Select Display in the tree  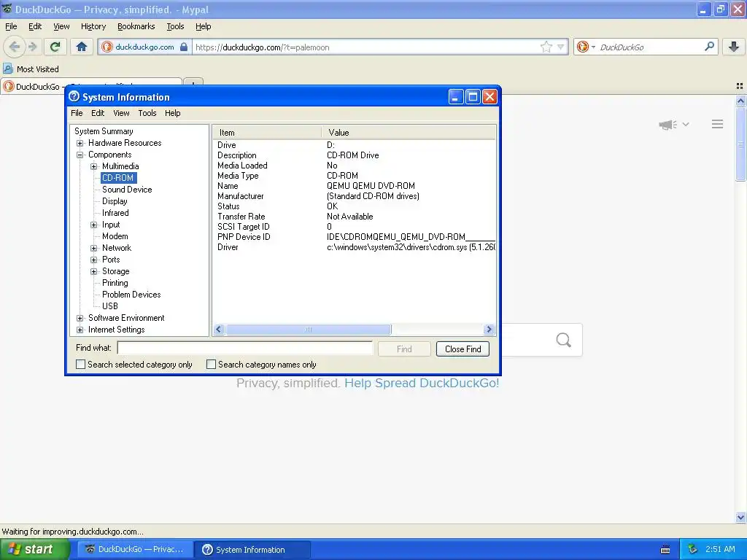[x=115, y=201]
